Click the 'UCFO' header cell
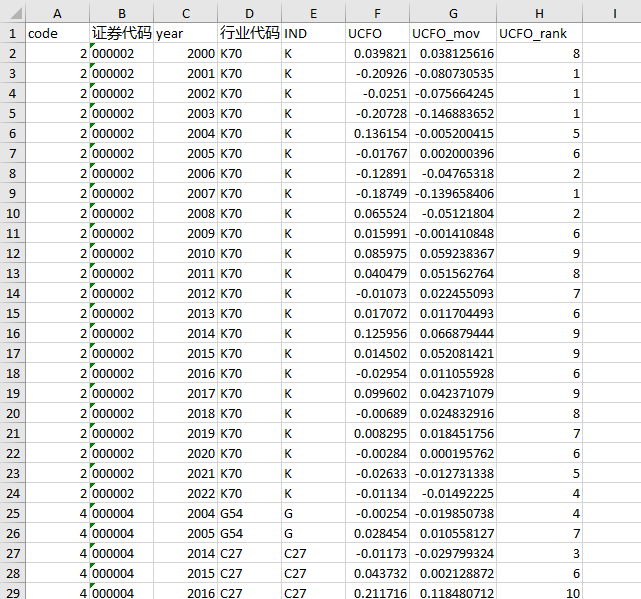Viewport: 641px width, 599px height. pos(377,33)
